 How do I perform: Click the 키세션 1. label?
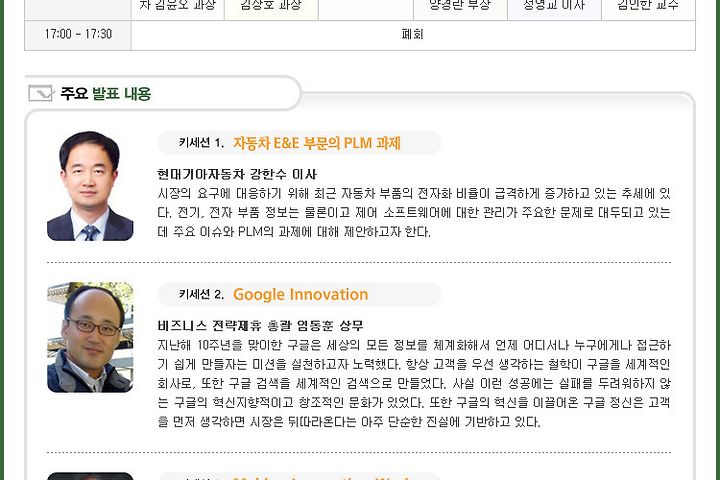click(201, 143)
